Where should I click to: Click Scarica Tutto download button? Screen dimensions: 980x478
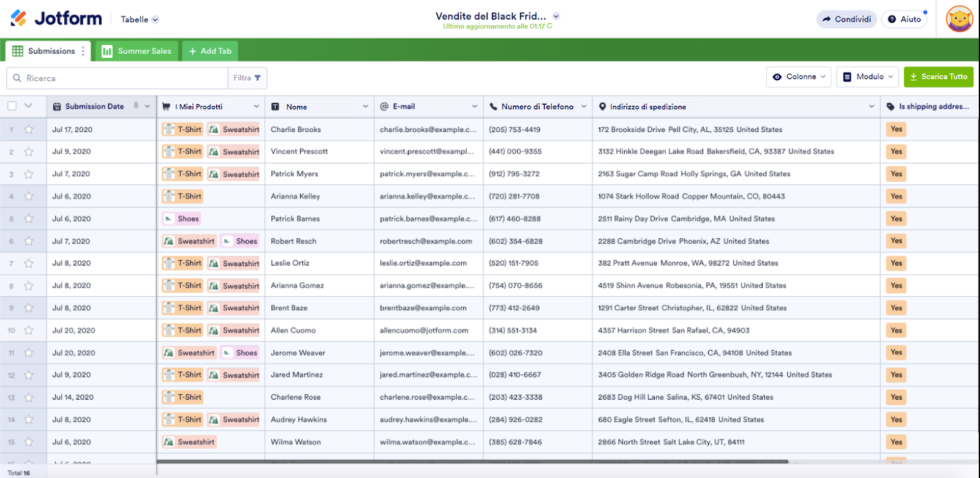coord(938,77)
